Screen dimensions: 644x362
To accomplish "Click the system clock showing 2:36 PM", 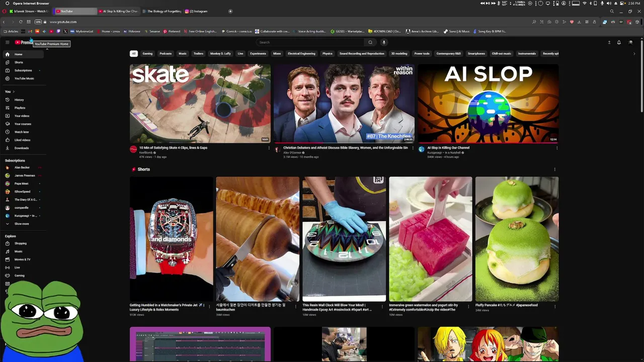I will [634, 3].
